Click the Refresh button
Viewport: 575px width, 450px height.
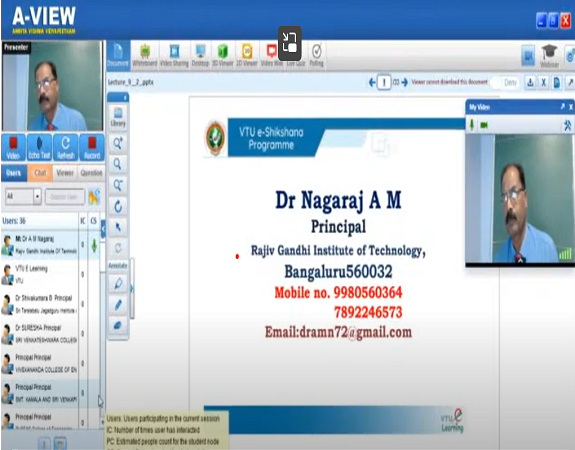pyautogui.click(x=66, y=147)
